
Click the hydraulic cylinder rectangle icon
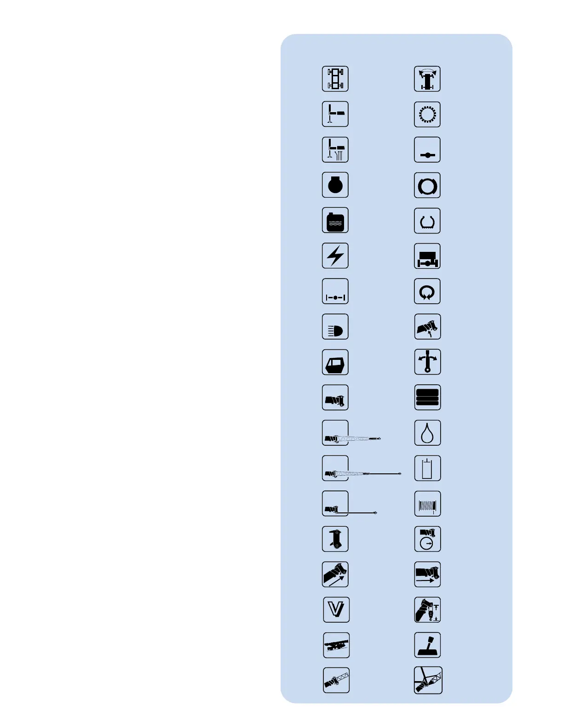point(427,468)
